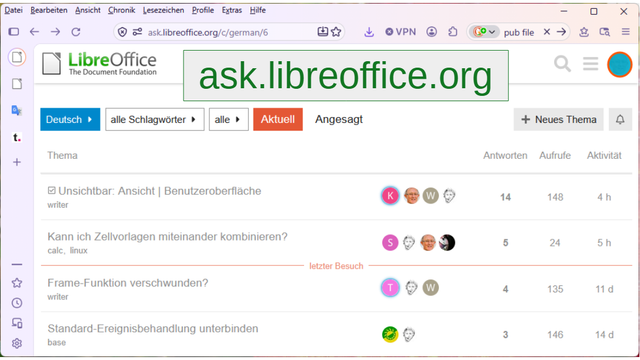
Task: Open synced devices icon in sidebar
Action: [x=17, y=323]
